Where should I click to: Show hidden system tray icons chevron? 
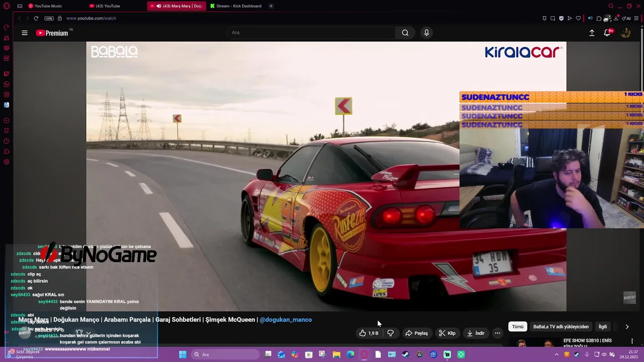(x=556, y=354)
